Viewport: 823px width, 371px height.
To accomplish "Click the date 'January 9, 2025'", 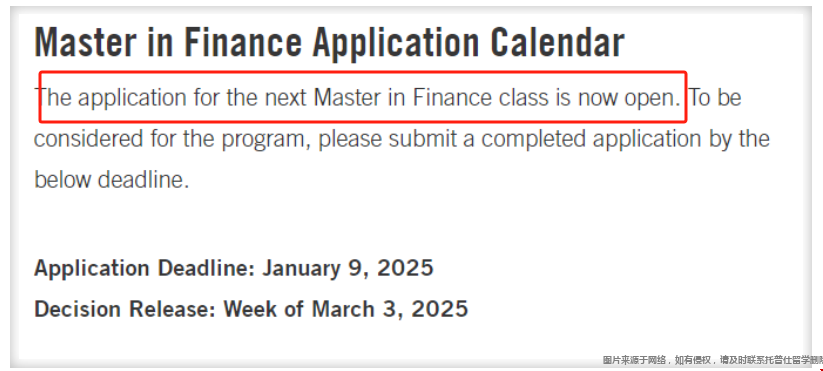I will (347, 268).
